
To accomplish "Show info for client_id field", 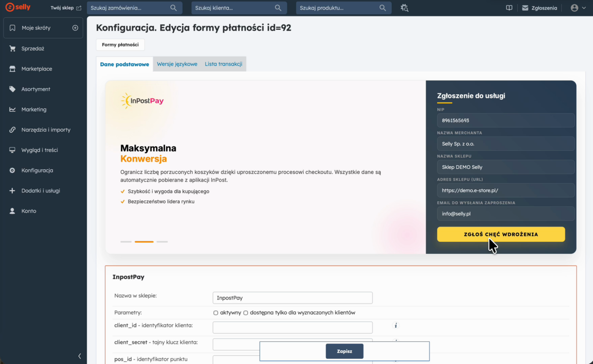I will click(x=396, y=325).
